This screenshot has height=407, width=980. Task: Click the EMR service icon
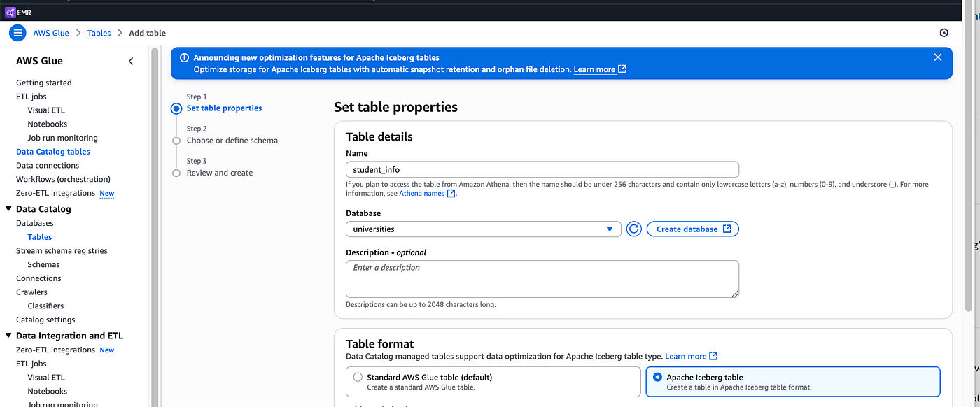[x=10, y=12]
